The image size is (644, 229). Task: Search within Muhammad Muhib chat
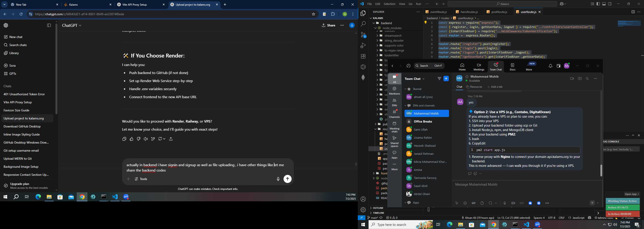pos(587,78)
